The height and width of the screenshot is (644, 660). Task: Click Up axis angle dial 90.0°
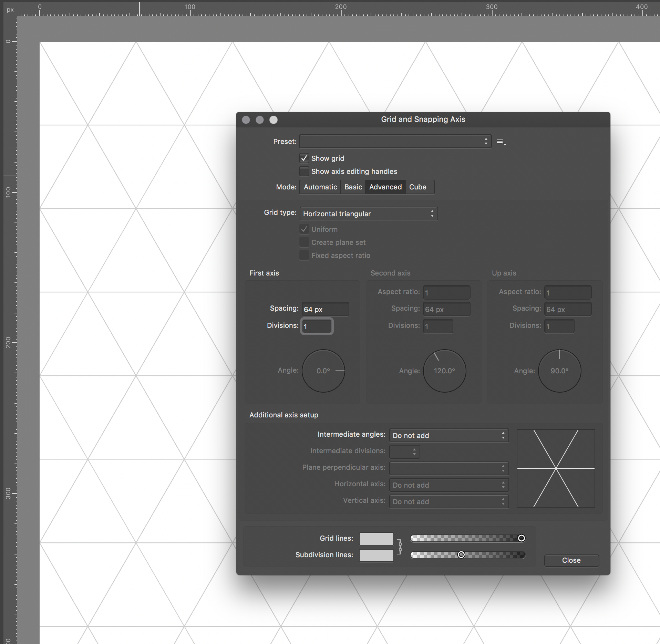(560, 371)
